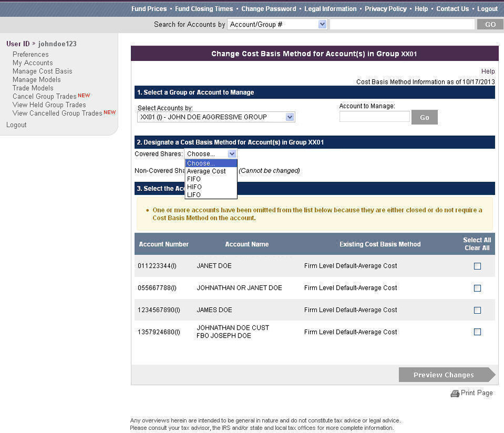This screenshot has height=433, width=504.
Task: Open Manage Cost Basis in sidebar
Action: [x=42, y=71]
